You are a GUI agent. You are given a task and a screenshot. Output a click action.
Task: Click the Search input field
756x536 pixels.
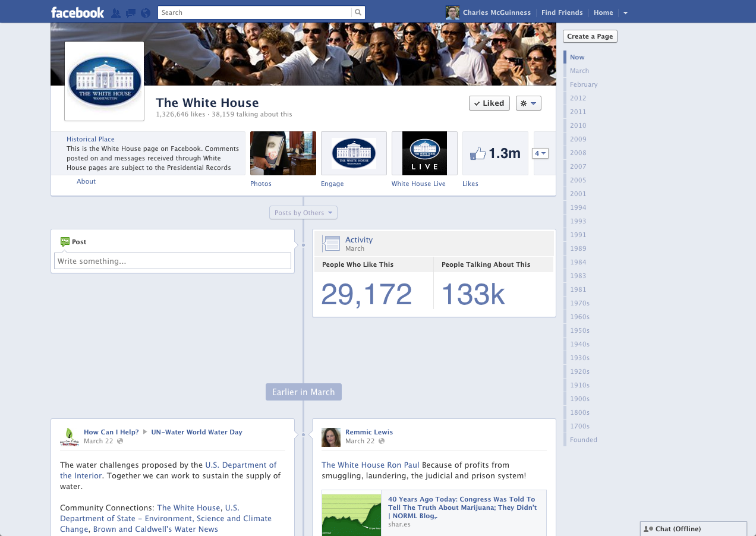(x=255, y=12)
